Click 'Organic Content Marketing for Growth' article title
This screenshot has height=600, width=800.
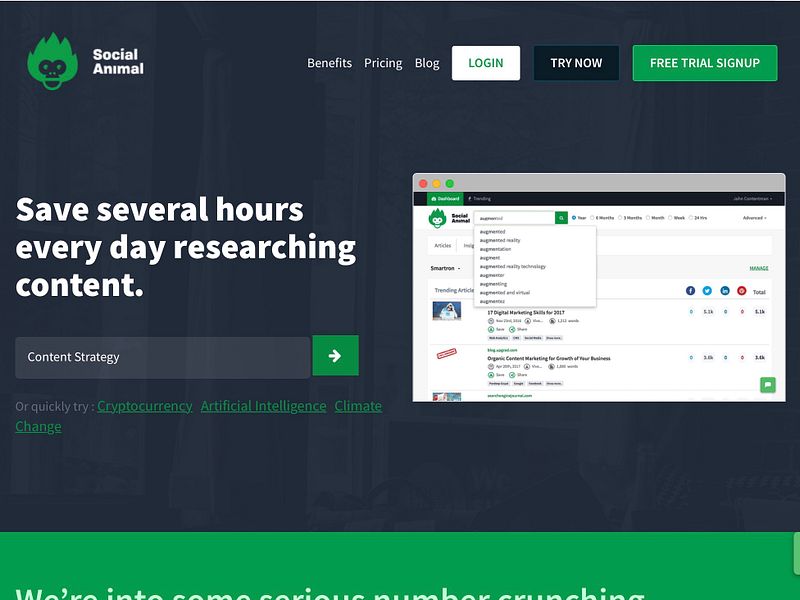click(x=549, y=358)
